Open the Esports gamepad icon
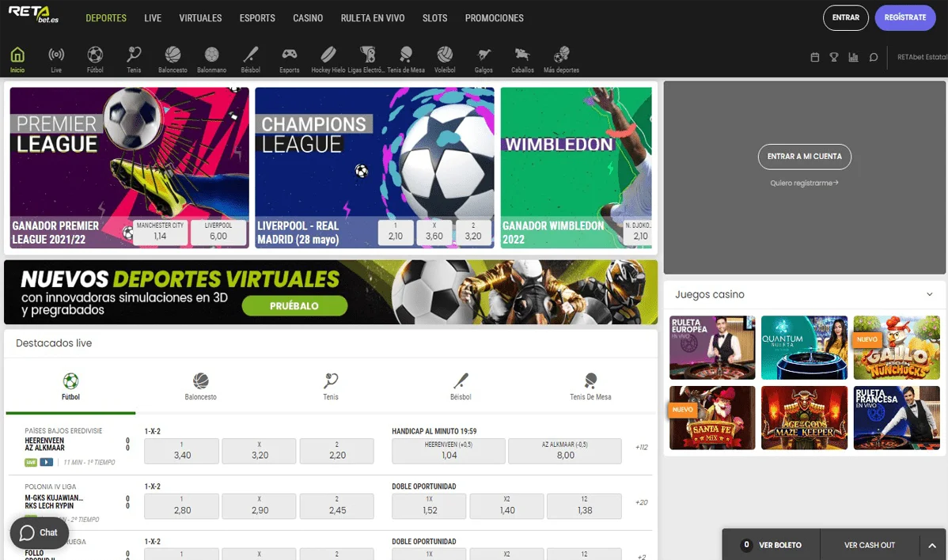 pyautogui.click(x=290, y=60)
